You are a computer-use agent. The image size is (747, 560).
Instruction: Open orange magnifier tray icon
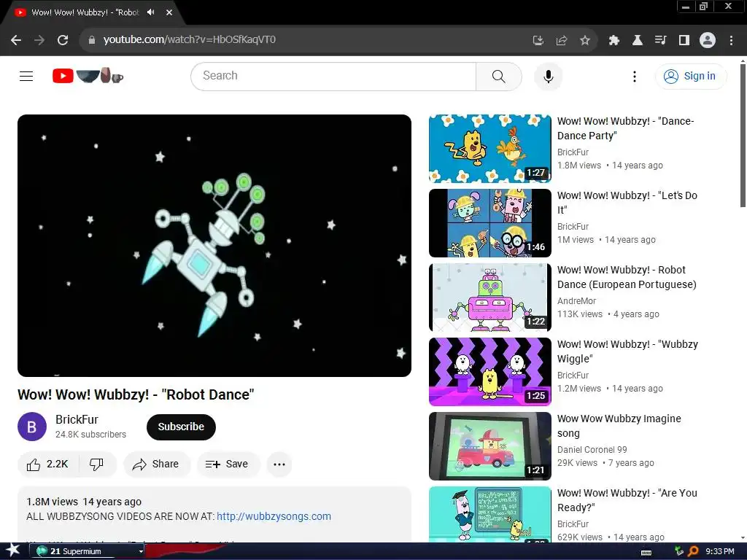(693, 551)
